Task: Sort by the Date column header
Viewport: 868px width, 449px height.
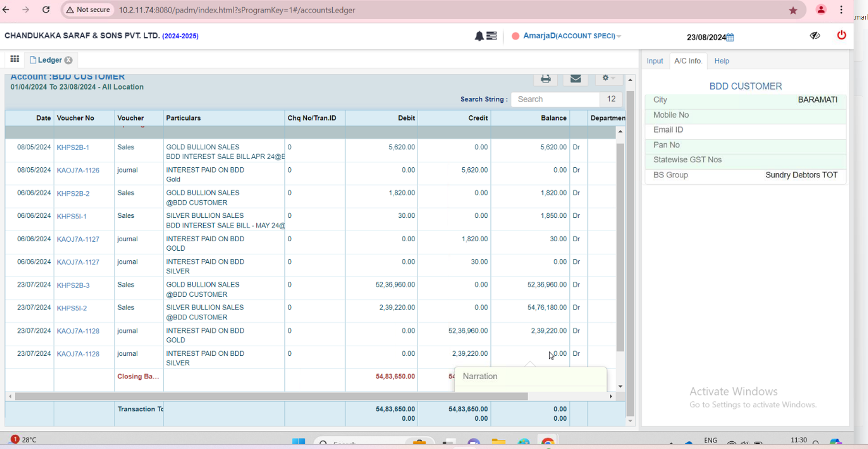Action: [x=30, y=118]
